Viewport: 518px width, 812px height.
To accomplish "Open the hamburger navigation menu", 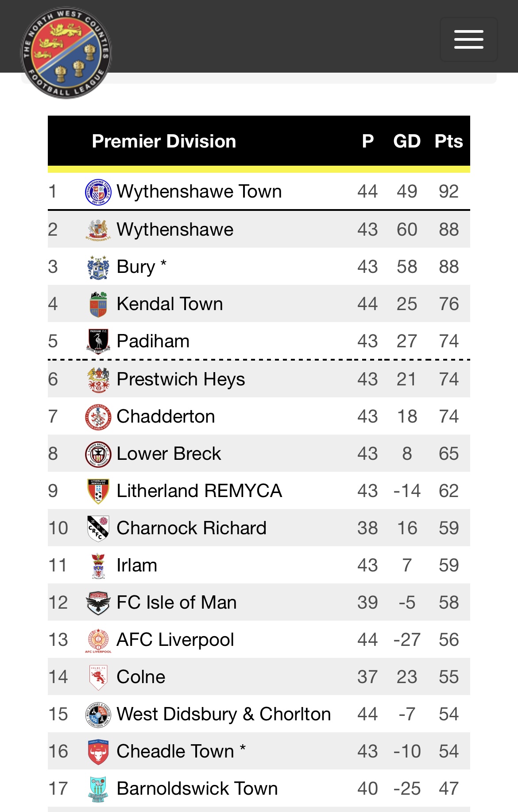I will pyautogui.click(x=468, y=39).
